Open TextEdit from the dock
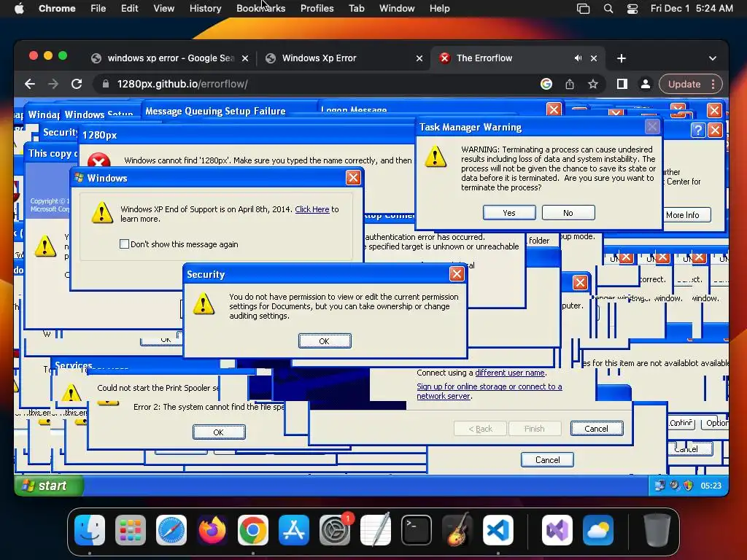 pos(376,530)
